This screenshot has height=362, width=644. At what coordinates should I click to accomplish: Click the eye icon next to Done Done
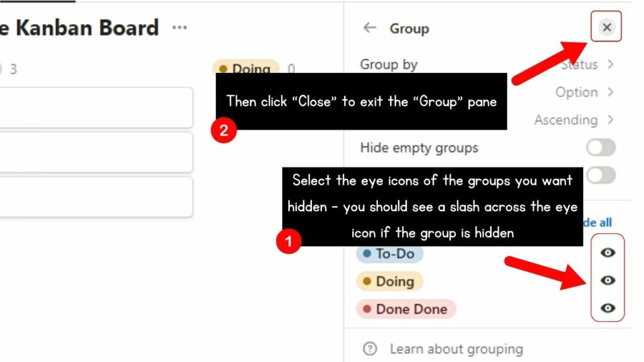(x=607, y=308)
